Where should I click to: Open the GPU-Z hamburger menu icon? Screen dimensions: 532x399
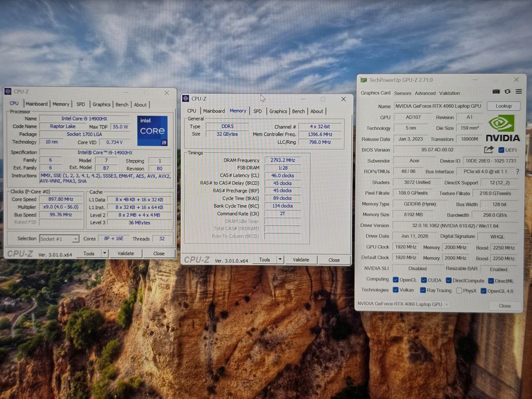(518, 92)
